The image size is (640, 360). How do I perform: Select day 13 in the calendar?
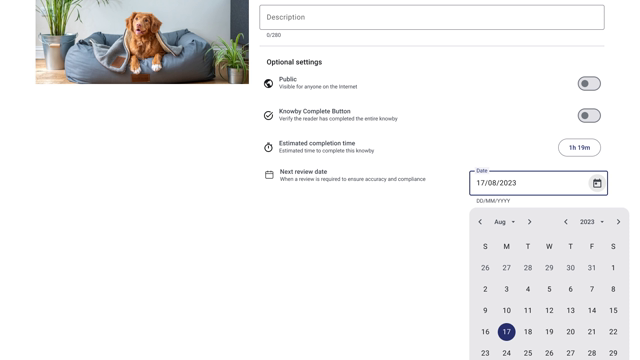[x=571, y=311]
